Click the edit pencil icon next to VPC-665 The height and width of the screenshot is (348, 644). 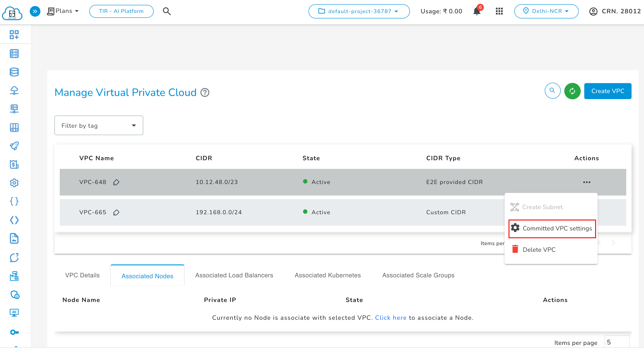116,212
